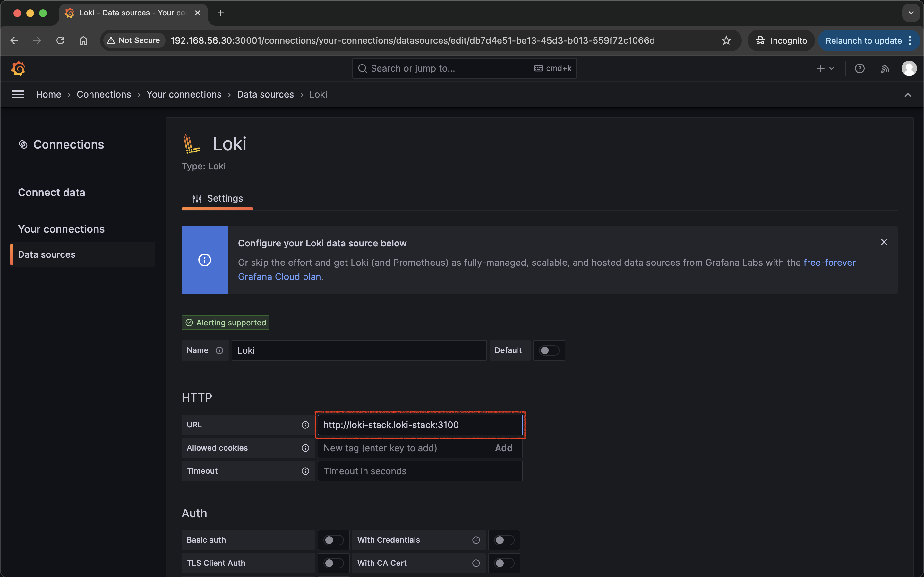Click the info icon next to Timeout
924x577 pixels.
coord(305,471)
